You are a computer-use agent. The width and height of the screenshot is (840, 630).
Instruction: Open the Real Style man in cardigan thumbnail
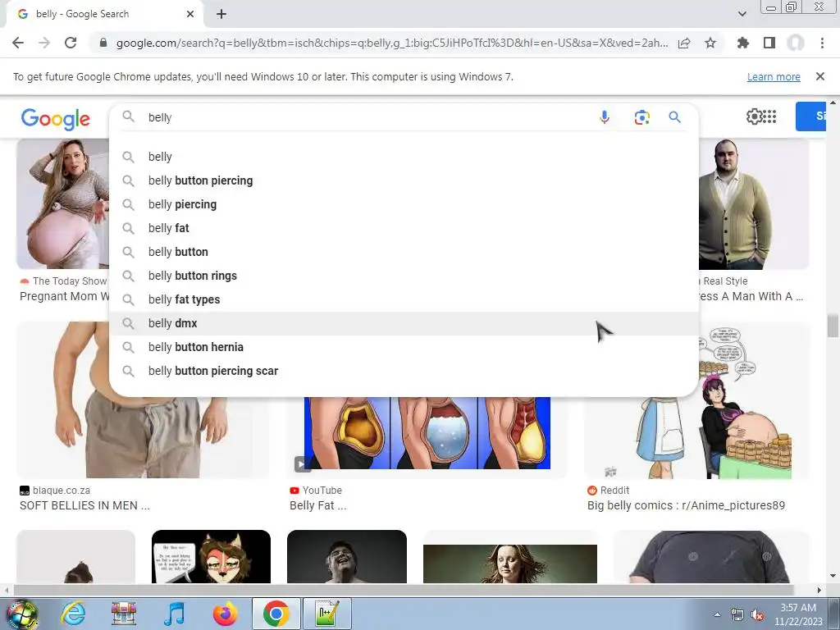point(755,203)
